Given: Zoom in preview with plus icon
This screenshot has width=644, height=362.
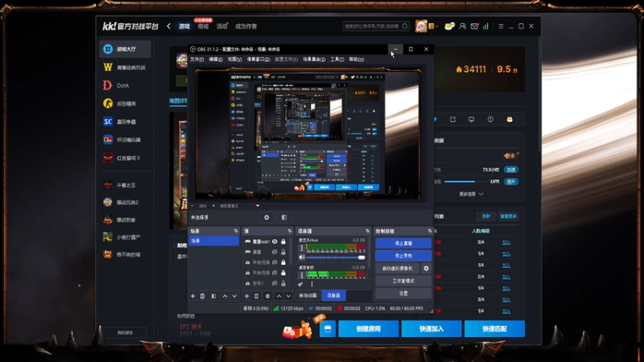Looking at the screenshot, I should 213,206.
